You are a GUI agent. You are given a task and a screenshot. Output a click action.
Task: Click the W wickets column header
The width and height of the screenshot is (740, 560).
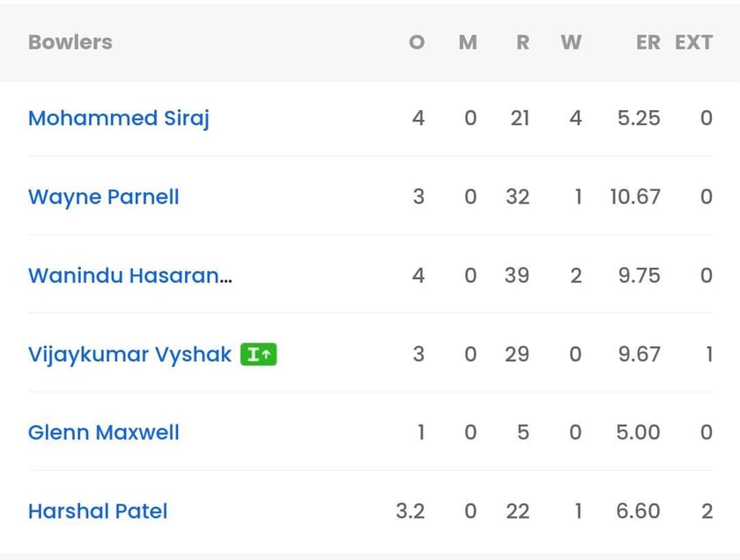(x=571, y=41)
